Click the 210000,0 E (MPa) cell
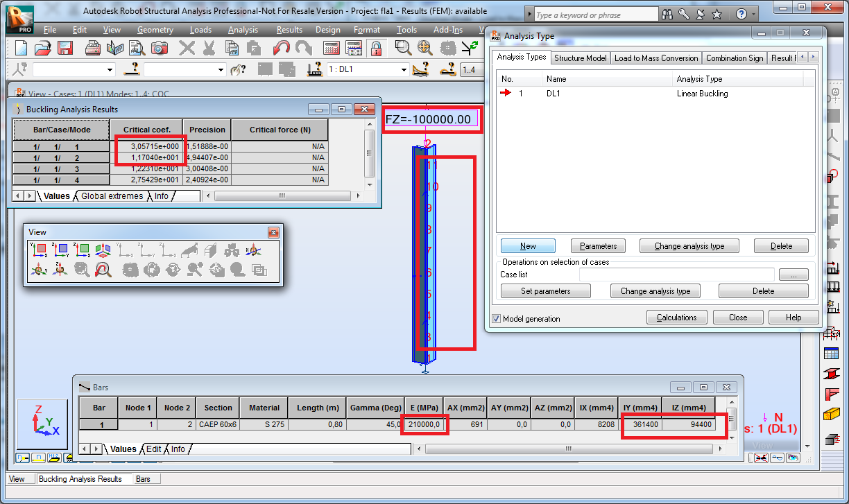 (x=425, y=424)
